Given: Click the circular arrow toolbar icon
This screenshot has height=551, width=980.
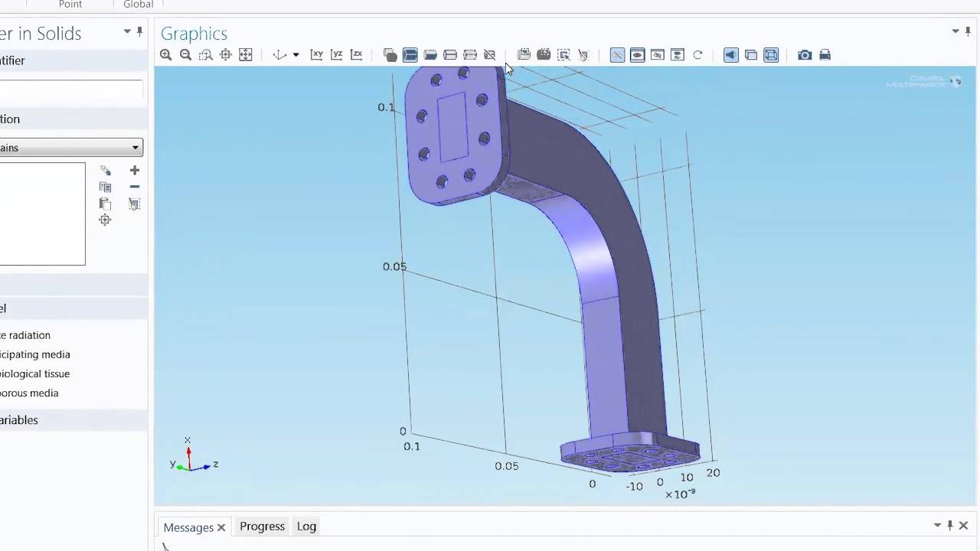Looking at the screenshot, I should [697, 54].
